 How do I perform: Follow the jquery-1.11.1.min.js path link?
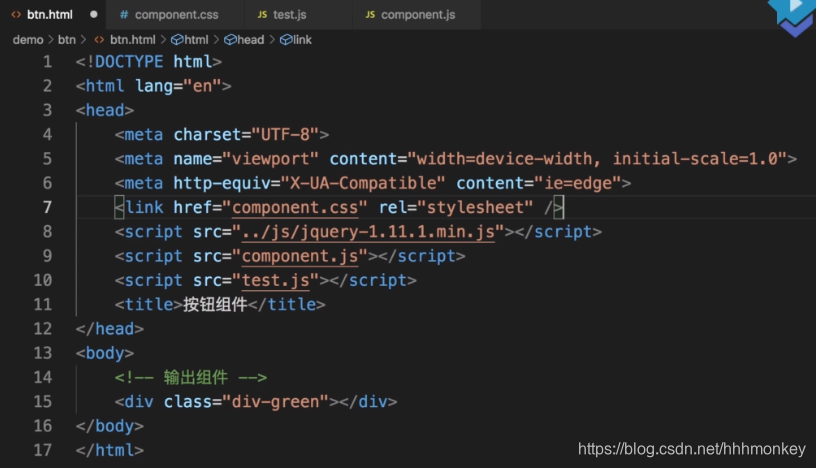point(368,232)
